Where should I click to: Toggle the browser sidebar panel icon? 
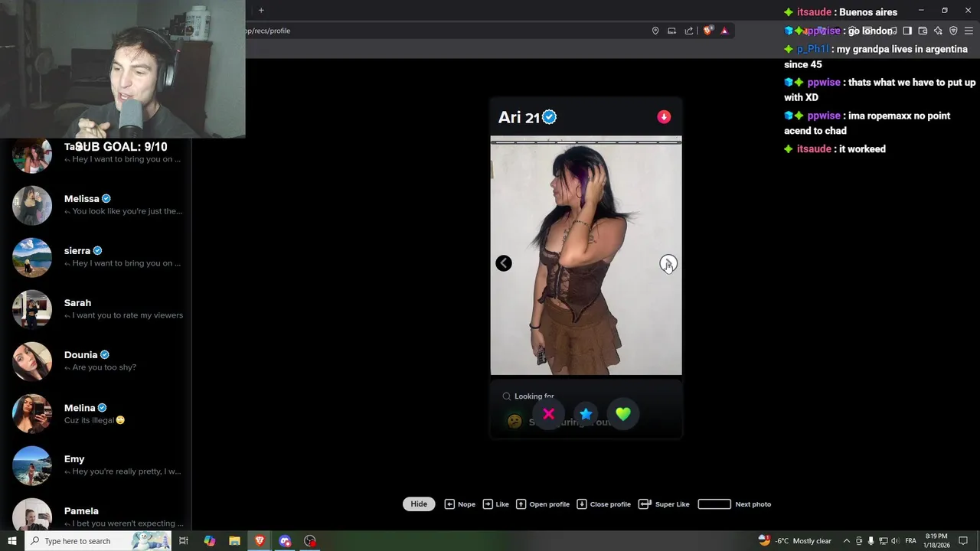tap(907, 31)
